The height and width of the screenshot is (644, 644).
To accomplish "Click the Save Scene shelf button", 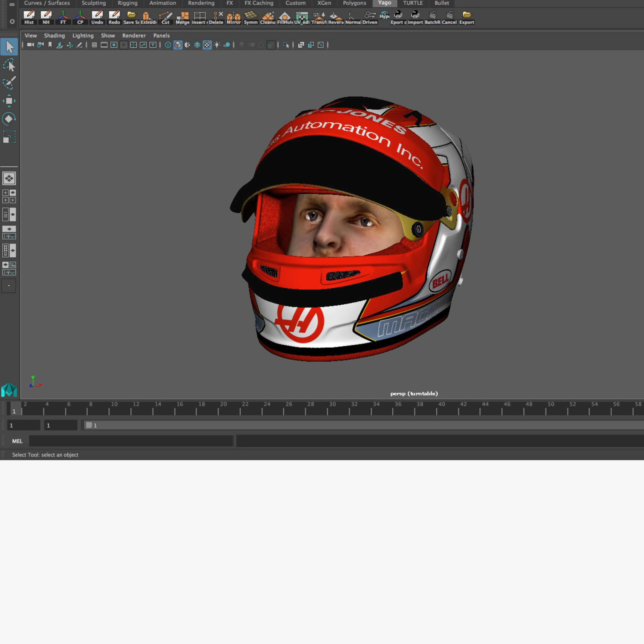I will (131, 18).
